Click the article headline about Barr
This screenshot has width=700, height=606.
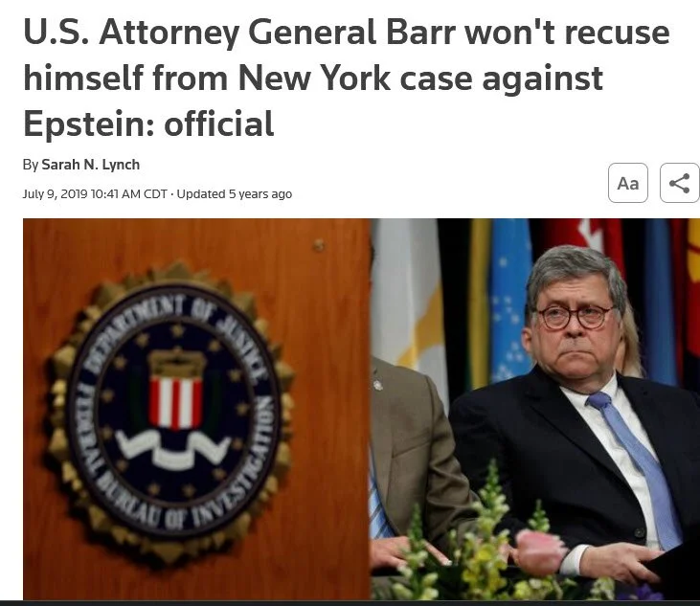(346, 79)
